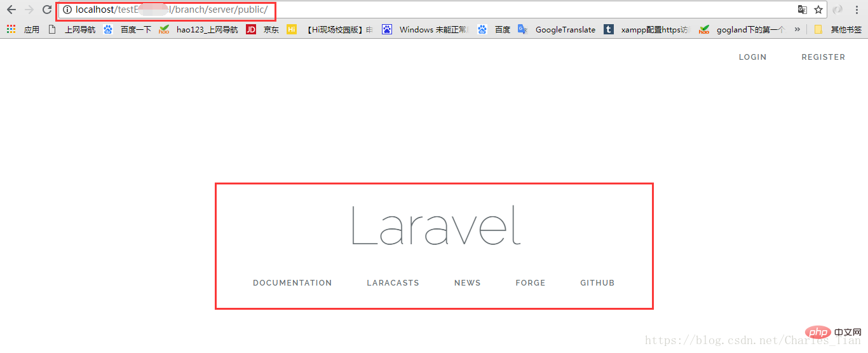Click the large Laravel heading
Viewport: 868px width, 353px height.
tap(435, 225)
